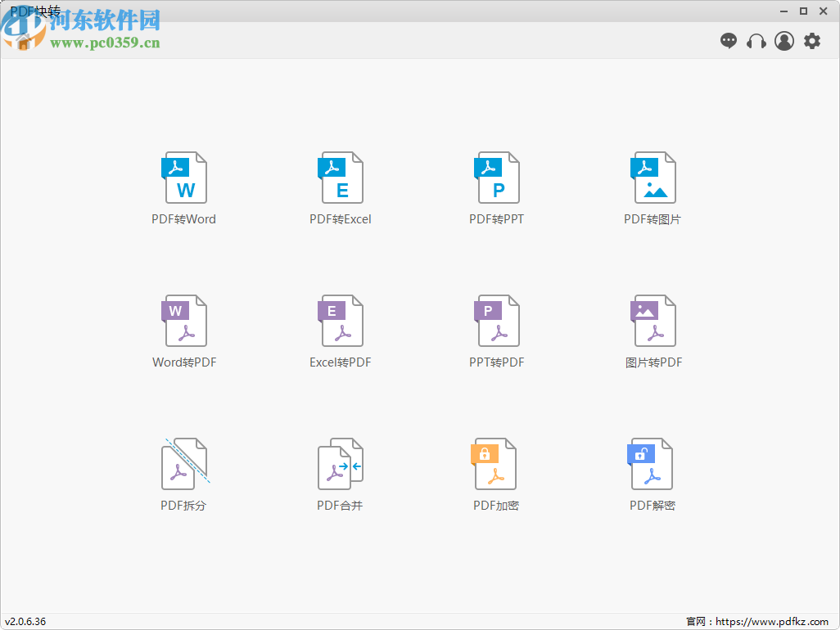Open the user account icon
The width and height of the screenshot is (840, 630).
point(784,40)
